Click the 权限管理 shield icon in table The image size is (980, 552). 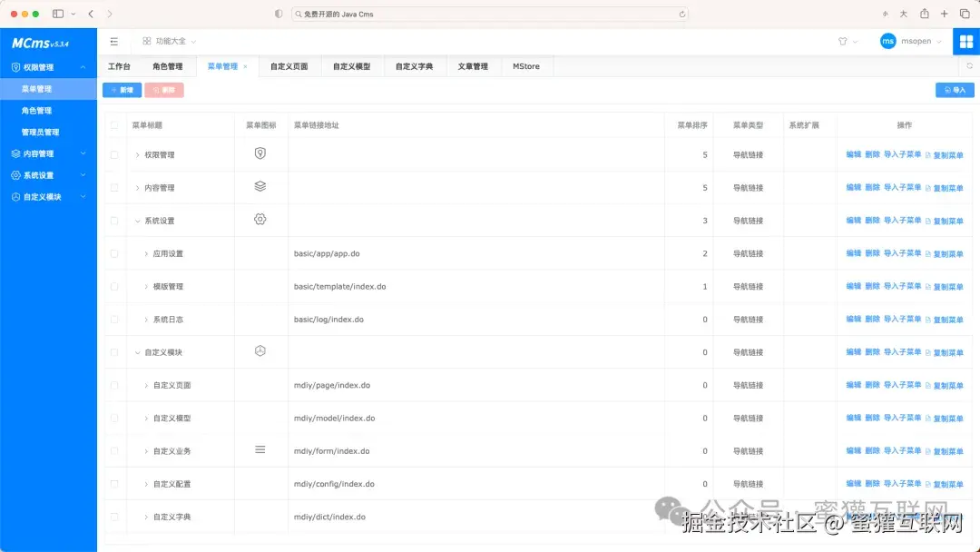pyautogui.click(x=260, y=153)
